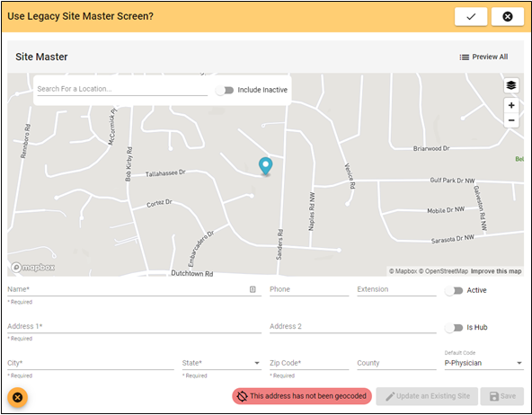
Task: Toggle the Include Inactive switch
Action: click(x=225, y=90)
